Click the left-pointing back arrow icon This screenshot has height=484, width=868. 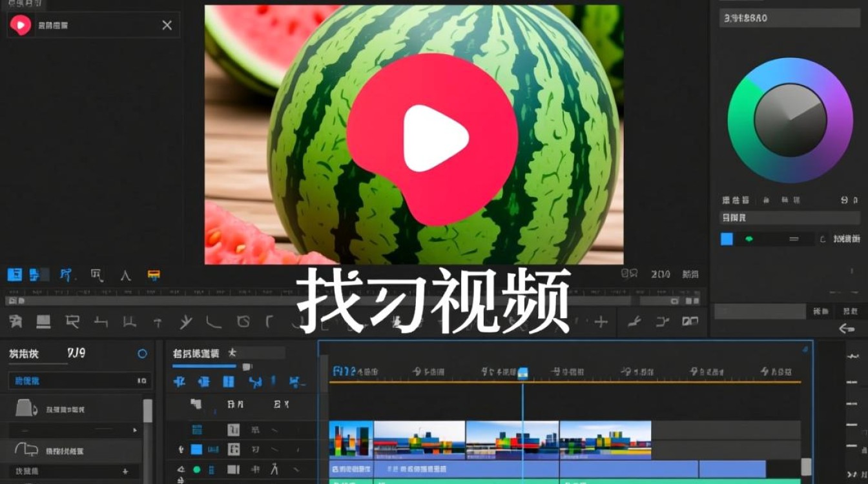coord(846,328)
